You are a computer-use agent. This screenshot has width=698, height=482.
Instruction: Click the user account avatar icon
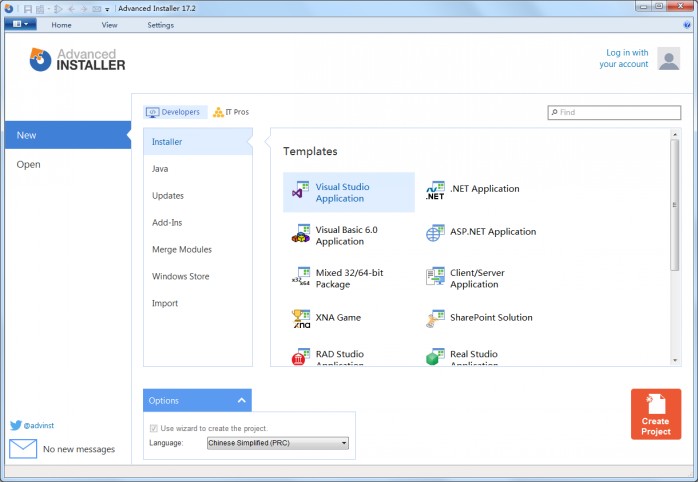[x=669, y=59]
